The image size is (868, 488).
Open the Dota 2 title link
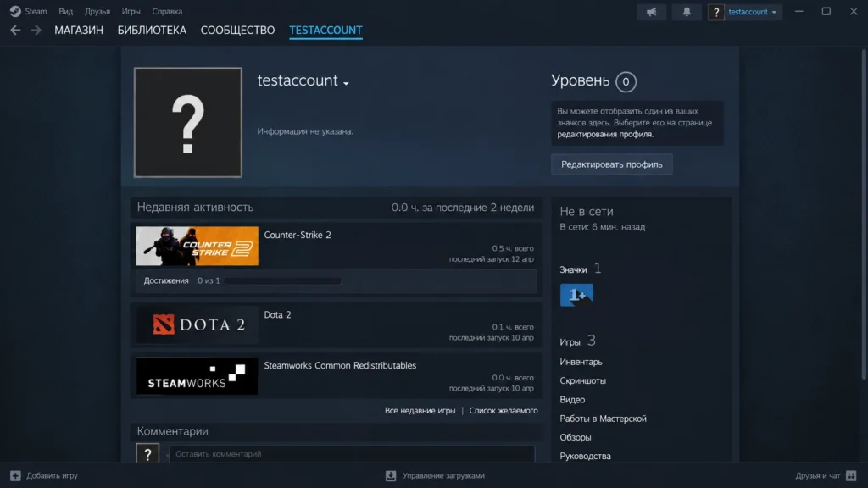(277, 314)
